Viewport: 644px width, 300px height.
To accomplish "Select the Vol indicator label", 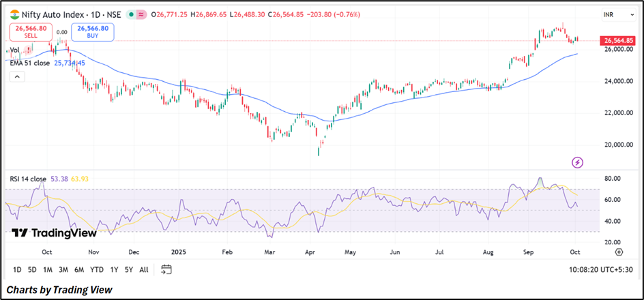I will (14, 50).
